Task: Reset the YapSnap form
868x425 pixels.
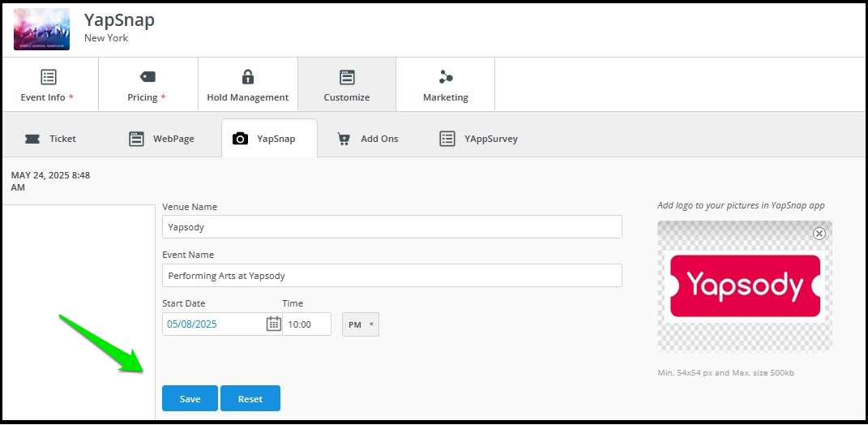Action: [x=250, y=398]
